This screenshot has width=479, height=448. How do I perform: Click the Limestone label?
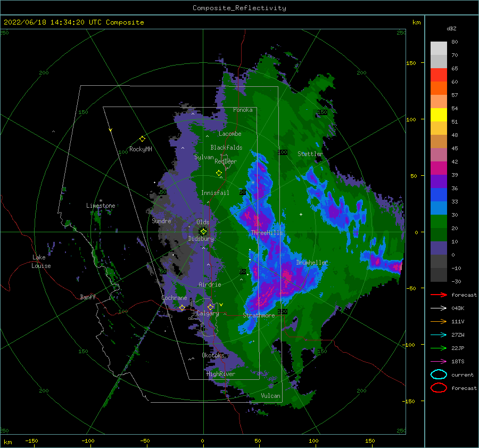[x=101, y=206]
